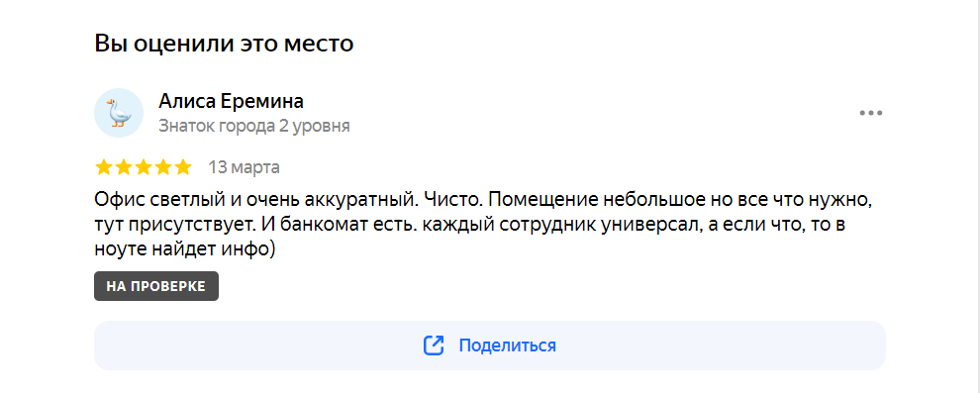This screenshot has width=980, height=393.
Task: Click the "Поделиться" button text
Action: pos(508,345)
